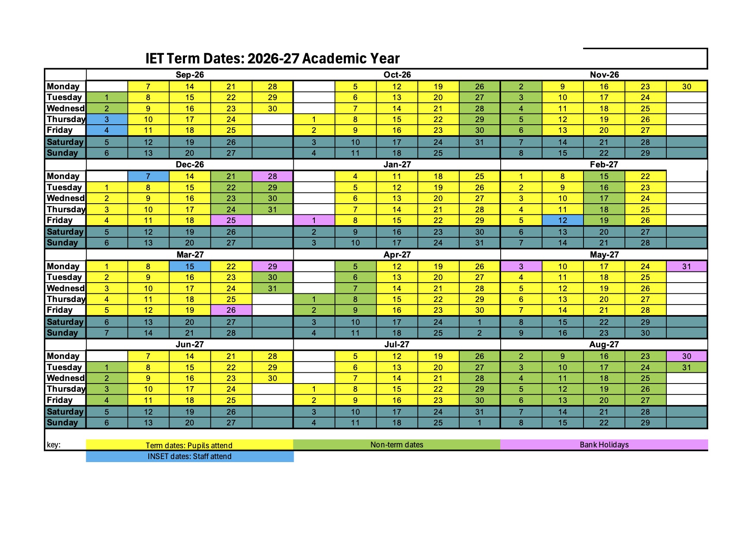Select pink bank holiday 3 in May-27
Screen dimensions: 756x535
point(521,266)
